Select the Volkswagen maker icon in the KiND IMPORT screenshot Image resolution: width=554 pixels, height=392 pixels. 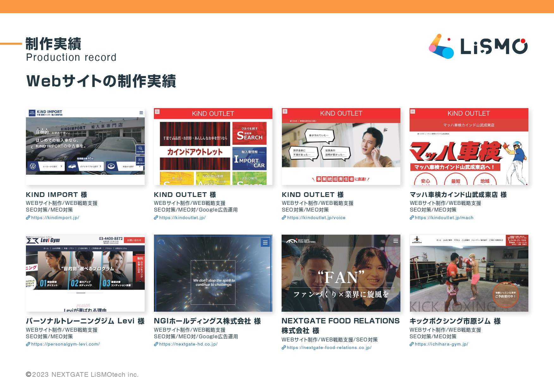pos(33,166)
